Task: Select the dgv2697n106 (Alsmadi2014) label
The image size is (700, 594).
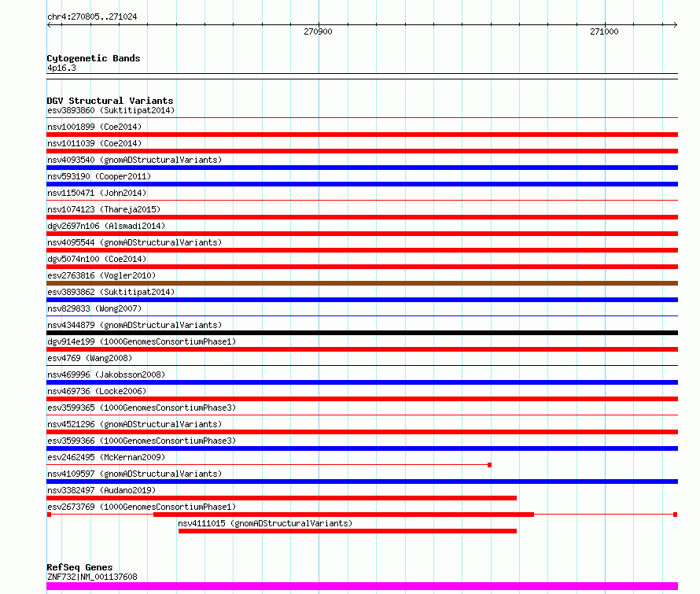Action: [106, 226]
